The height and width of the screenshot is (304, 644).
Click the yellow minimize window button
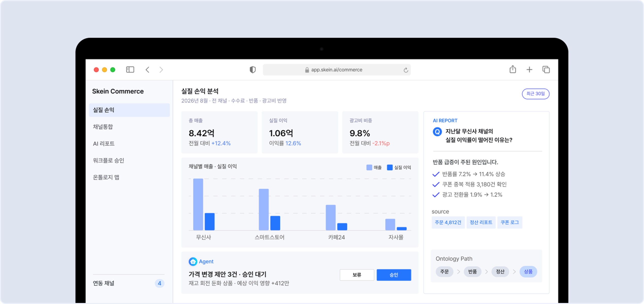click(x=104, y=70)
